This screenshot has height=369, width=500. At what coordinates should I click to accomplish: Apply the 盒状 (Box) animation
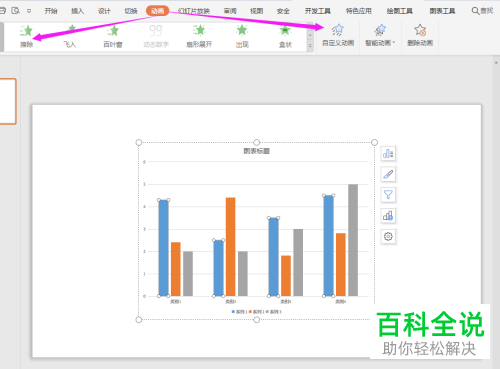285,36
